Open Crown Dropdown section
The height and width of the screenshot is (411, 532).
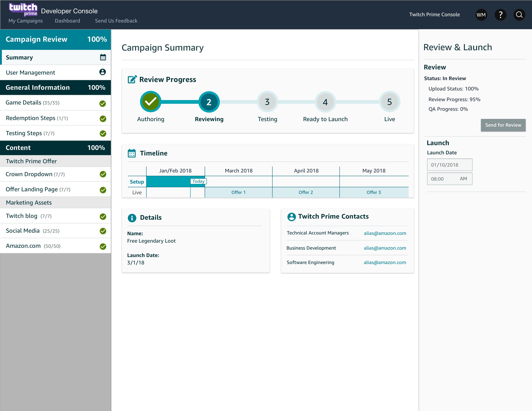point(56,174)
